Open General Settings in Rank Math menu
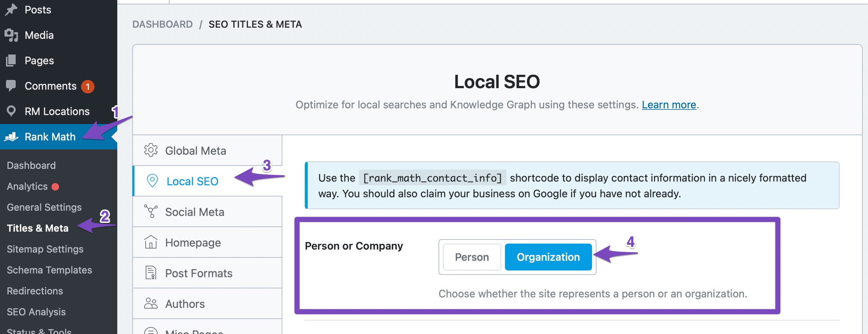868x334 pixels. pyautogui.click(x=44, y=207)
